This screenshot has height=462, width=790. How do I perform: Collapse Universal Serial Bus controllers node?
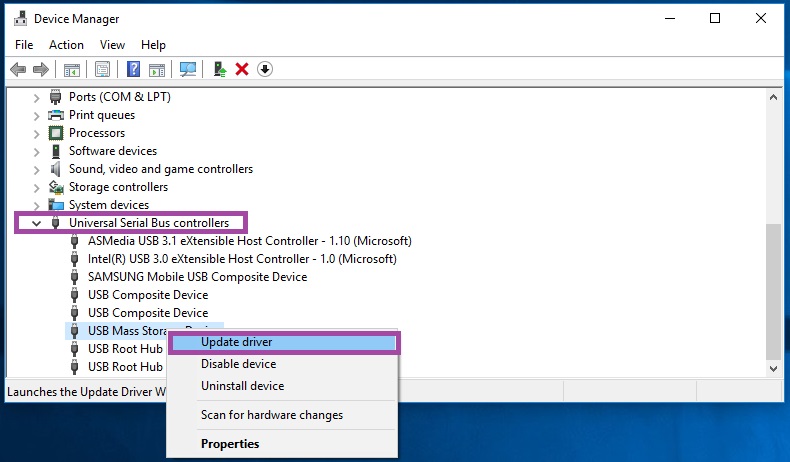coord(36,223)
